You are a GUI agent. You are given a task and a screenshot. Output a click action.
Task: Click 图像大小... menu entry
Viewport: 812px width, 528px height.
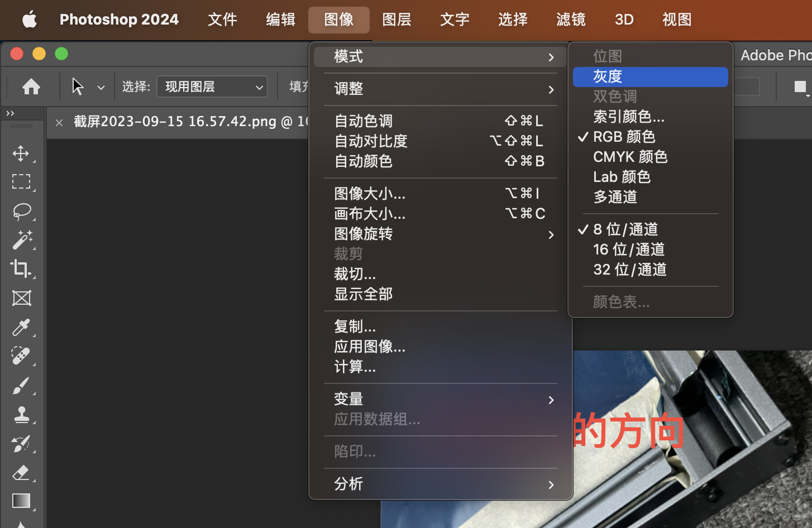click(370, 194)
